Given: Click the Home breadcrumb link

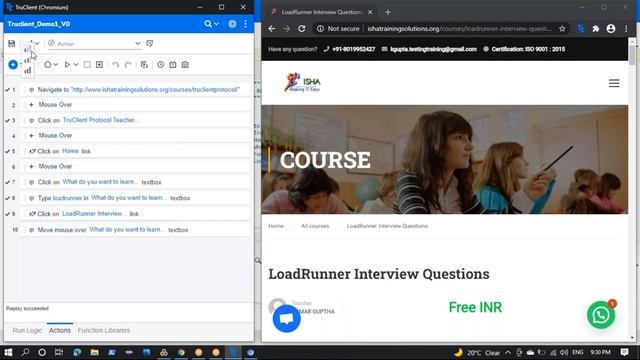Looking at the screenshot, I should coord(276,226).
